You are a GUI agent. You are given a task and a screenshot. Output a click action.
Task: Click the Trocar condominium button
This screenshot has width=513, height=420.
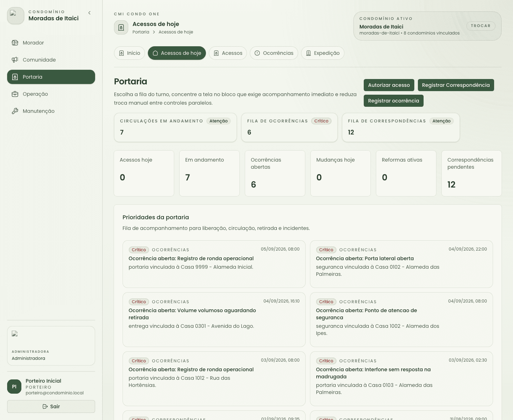[x=481, y=26]
